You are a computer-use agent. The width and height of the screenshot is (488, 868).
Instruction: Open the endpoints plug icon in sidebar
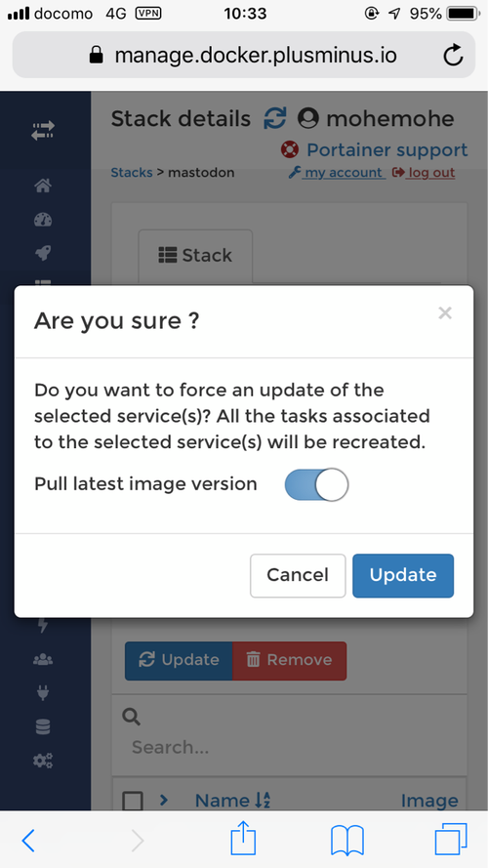43,692
